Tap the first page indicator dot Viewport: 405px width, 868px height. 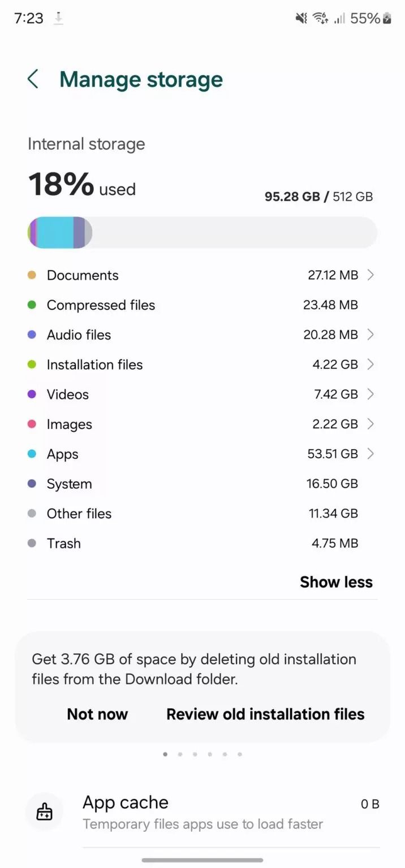[x=165, y=754]
